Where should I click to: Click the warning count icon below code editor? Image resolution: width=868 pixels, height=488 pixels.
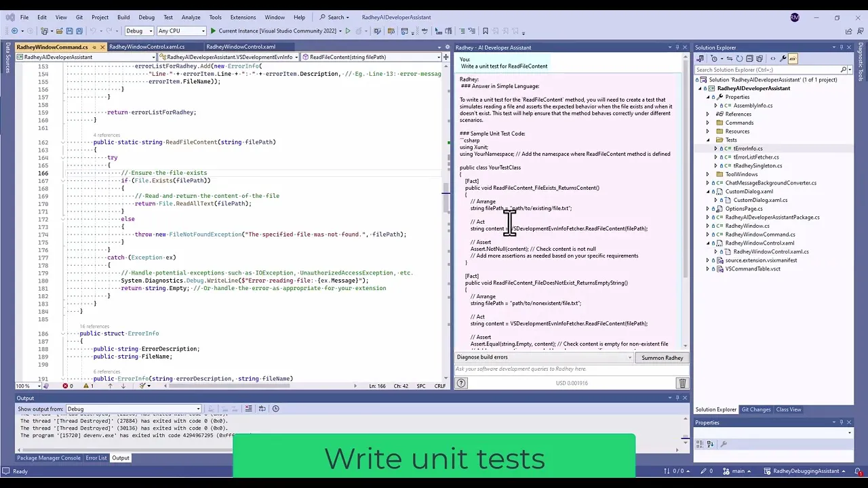86,386
